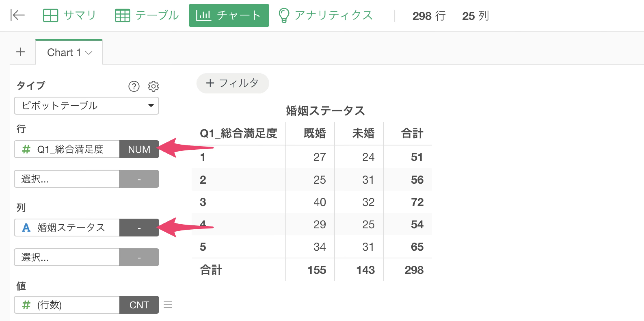Open chart settings gear icon
Screen dimensions: 644x321
(x=153, y=86)
